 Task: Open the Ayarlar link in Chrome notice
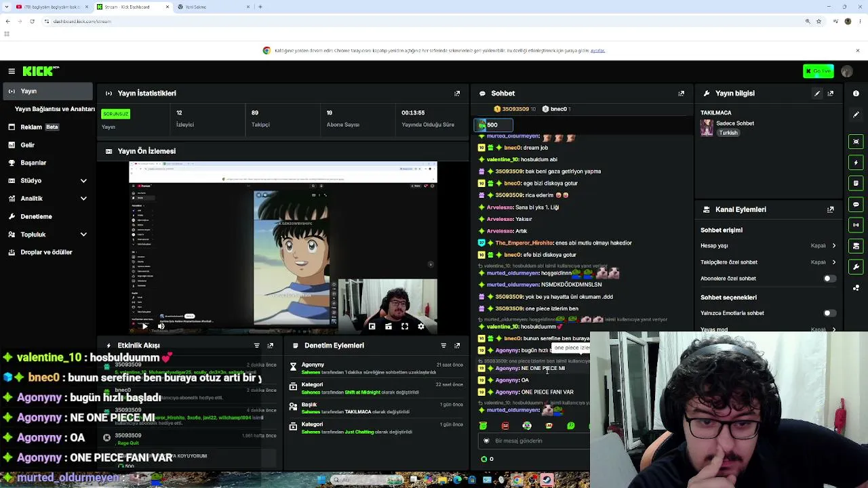[597, 51]
